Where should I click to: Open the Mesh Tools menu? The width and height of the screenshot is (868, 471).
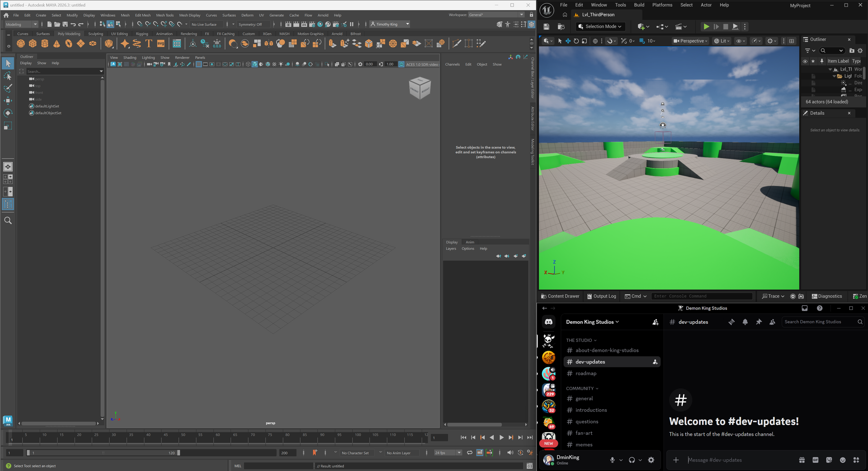(x=165, y=15)
